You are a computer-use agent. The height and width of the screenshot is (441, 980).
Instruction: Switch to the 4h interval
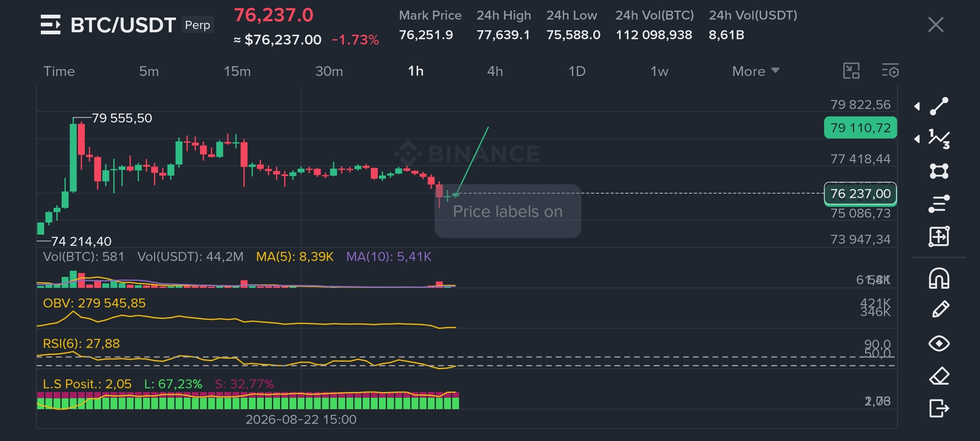(495, 71)
